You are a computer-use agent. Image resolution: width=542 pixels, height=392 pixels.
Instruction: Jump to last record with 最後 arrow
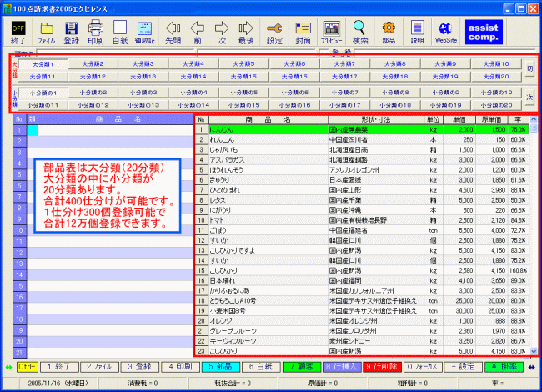point(246,33)
